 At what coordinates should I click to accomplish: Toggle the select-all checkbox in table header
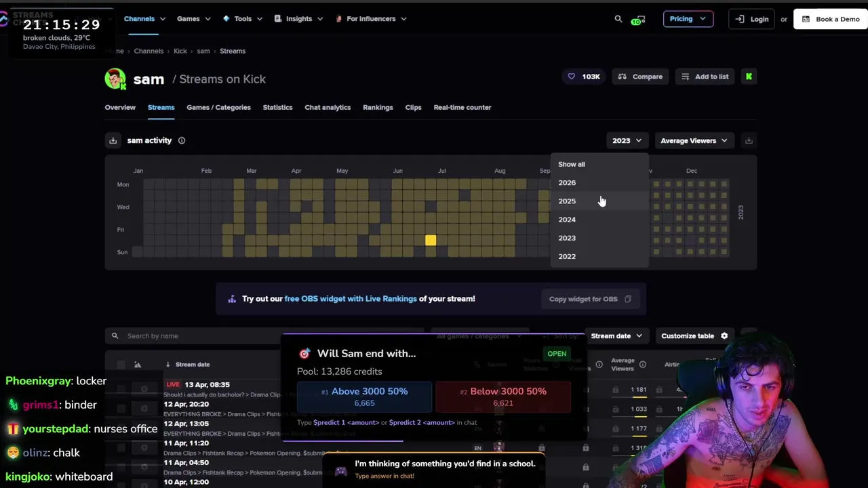pos(121,365)
